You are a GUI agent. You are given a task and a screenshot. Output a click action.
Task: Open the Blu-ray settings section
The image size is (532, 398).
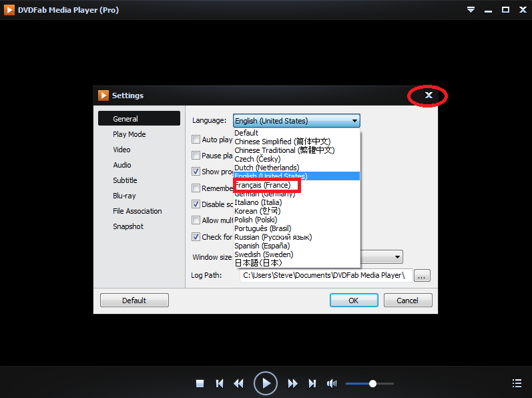tap(124, 196)
